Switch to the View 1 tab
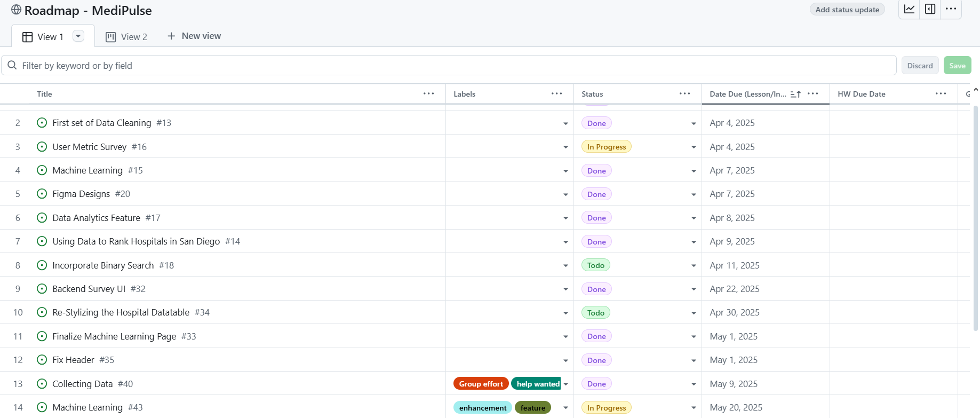This screenshot has width=980, height=418. pyautogui.click(x=53, y=36)
